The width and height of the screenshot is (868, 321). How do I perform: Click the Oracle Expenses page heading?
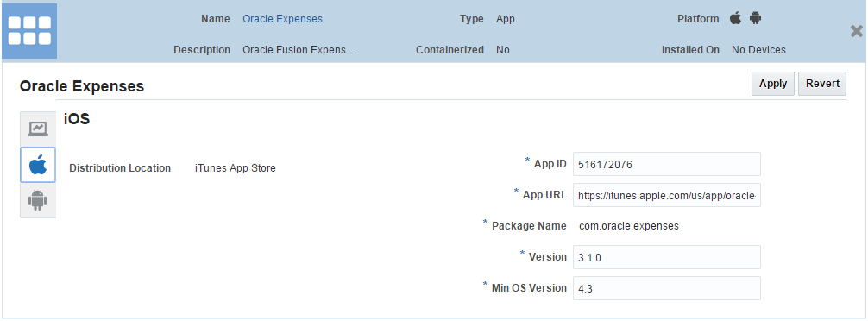pyautogui.click(x=82, y=86)
